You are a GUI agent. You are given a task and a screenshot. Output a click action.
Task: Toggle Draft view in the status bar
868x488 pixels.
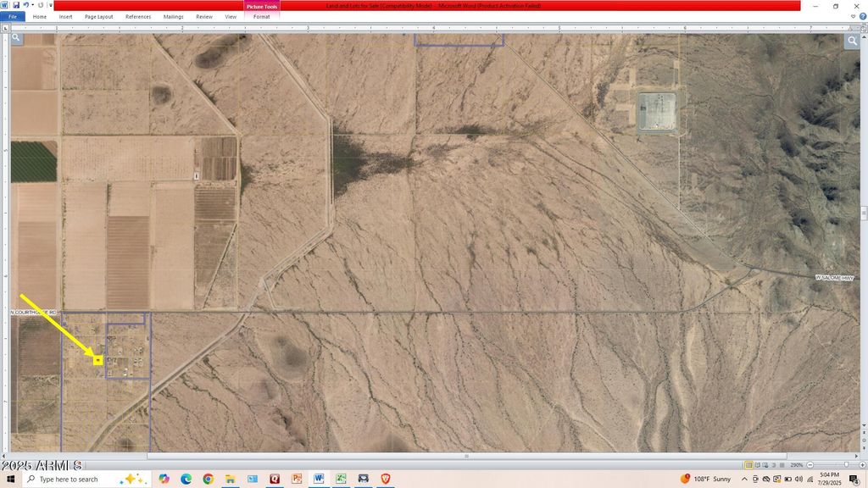pyautogui.click(x=782, y=464)
